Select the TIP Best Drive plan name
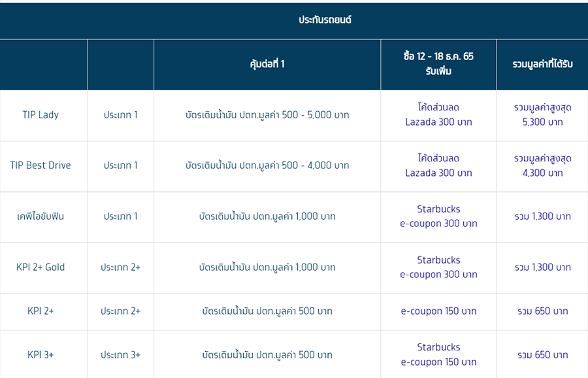This screenshot has height=378, width=588. [x=41, y=165]
